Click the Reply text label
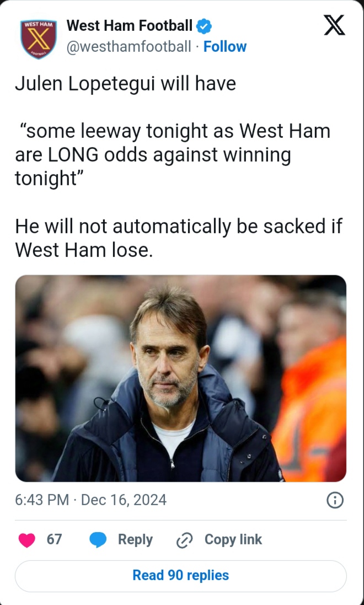 [135, 539]
